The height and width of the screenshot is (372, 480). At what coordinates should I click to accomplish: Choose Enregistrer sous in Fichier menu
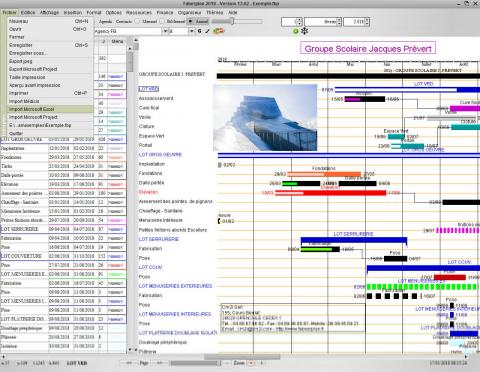point(50,53)
